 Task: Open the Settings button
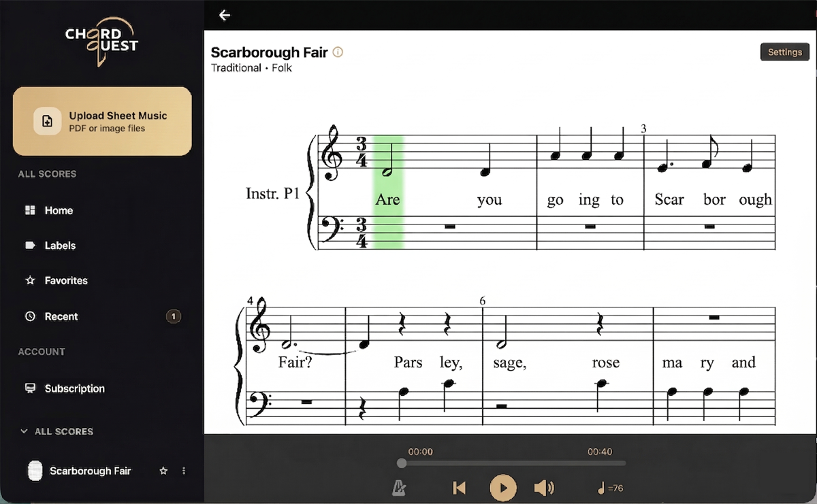coord(784,52)
